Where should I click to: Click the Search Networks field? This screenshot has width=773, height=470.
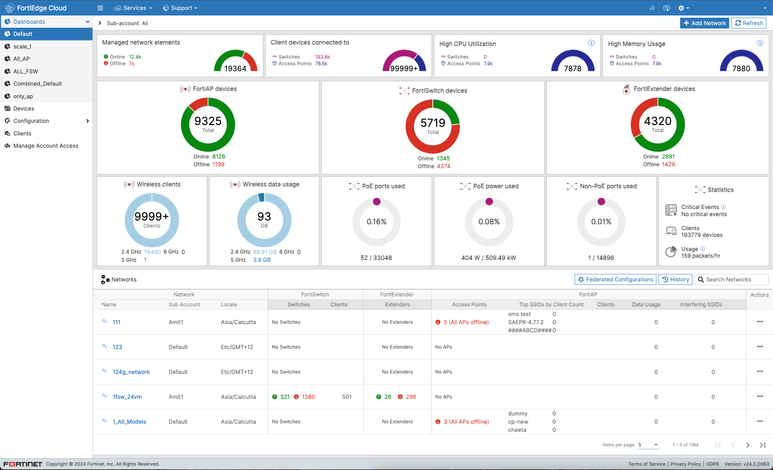click(x=731, y=280)
